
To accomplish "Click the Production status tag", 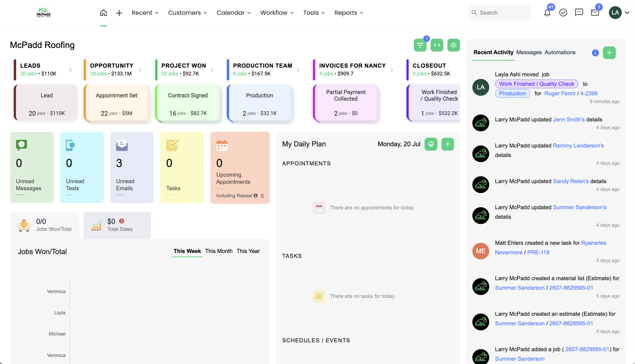I will 512,93.
